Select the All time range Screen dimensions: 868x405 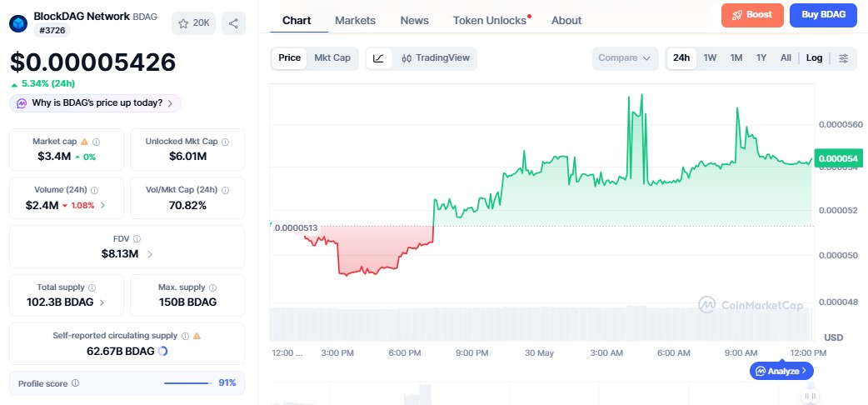click(786, 58)
